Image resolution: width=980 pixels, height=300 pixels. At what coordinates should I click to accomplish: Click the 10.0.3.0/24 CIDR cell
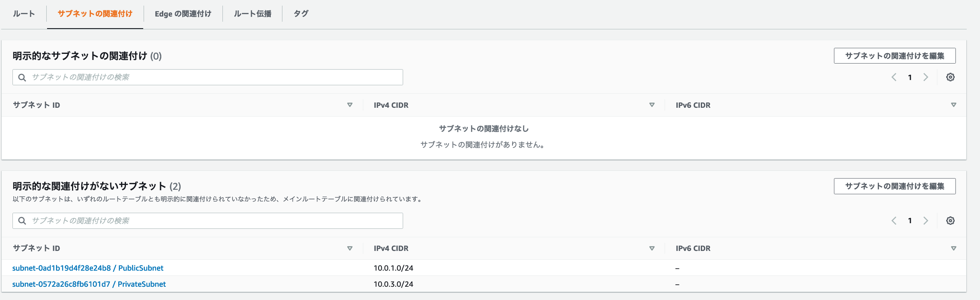[x=393, y=284]
